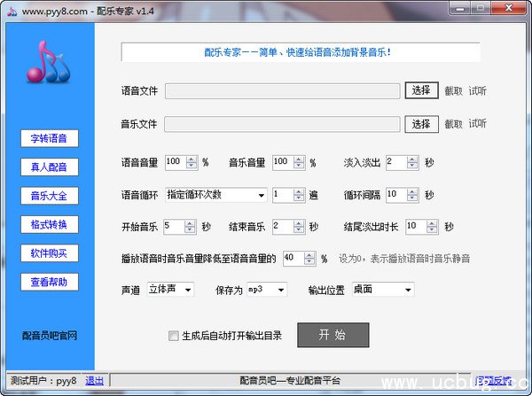Open 查看帮助 help page
Viewport: 532px width, 396px height.
point(49,282)
